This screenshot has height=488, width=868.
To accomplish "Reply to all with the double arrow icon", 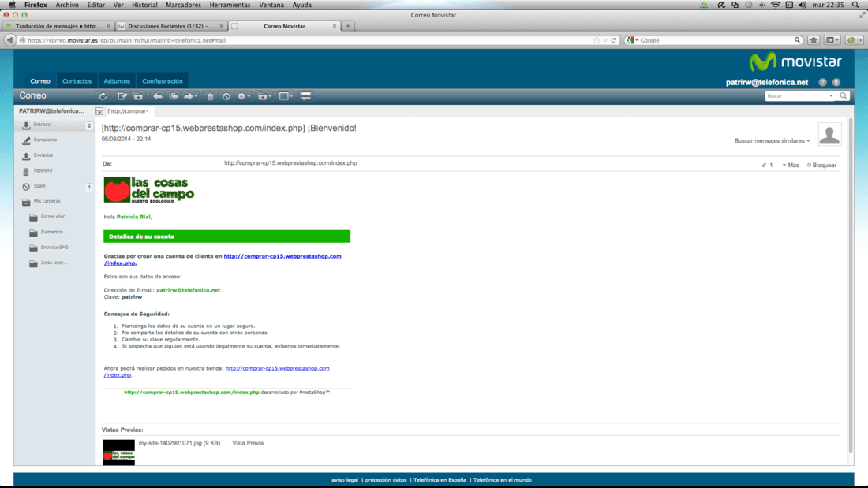I will 174,96.
